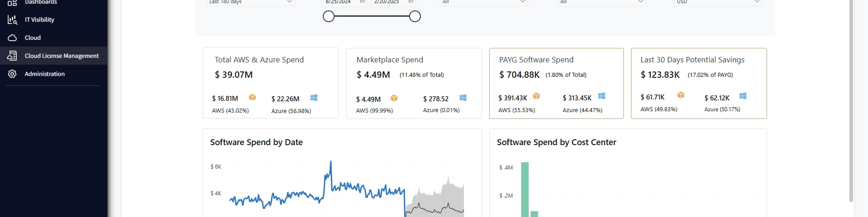Open calendar icon for 8/25/2024 date
Screen dimensions: 868x217
click(x=362, y=2)
